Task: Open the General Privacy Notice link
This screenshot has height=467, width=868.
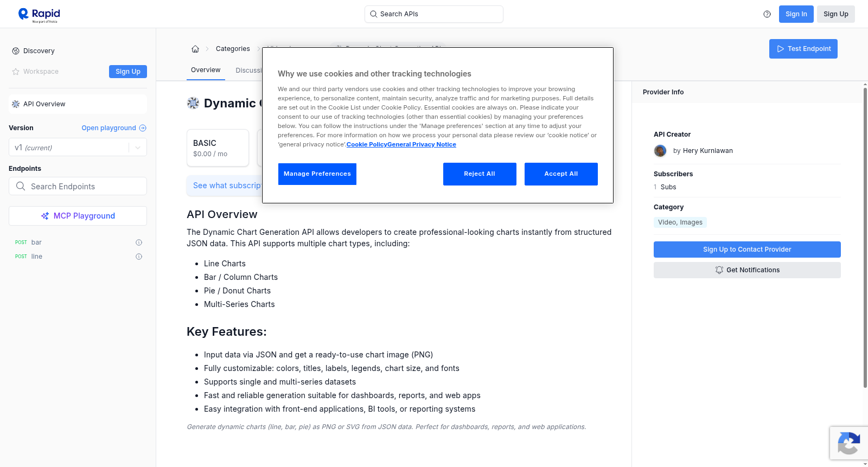Action: click(x=422, y=144)
